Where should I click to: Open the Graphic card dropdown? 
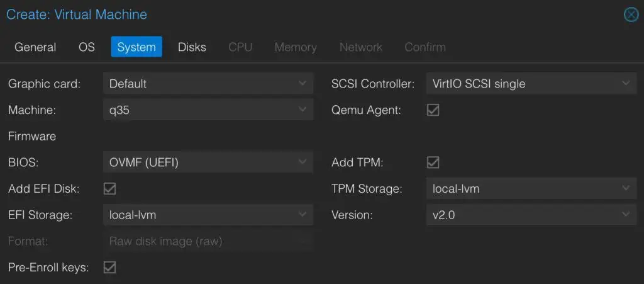pos(303,83)
